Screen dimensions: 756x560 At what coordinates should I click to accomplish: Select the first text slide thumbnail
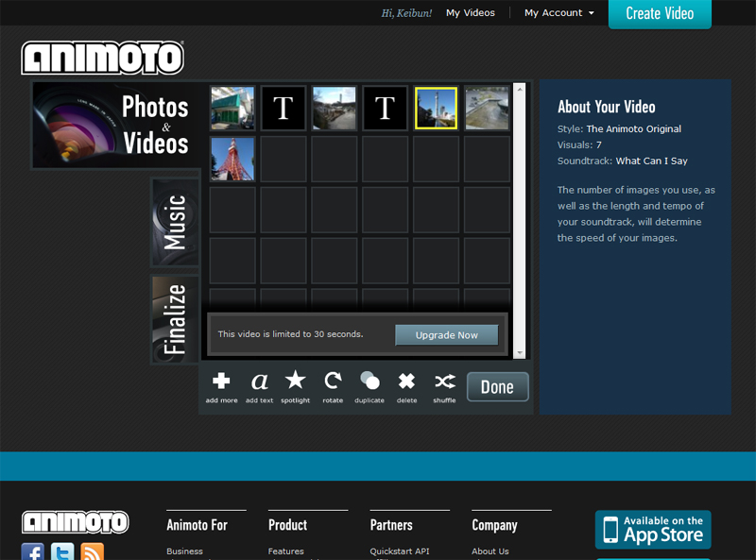tap(283, 108)
